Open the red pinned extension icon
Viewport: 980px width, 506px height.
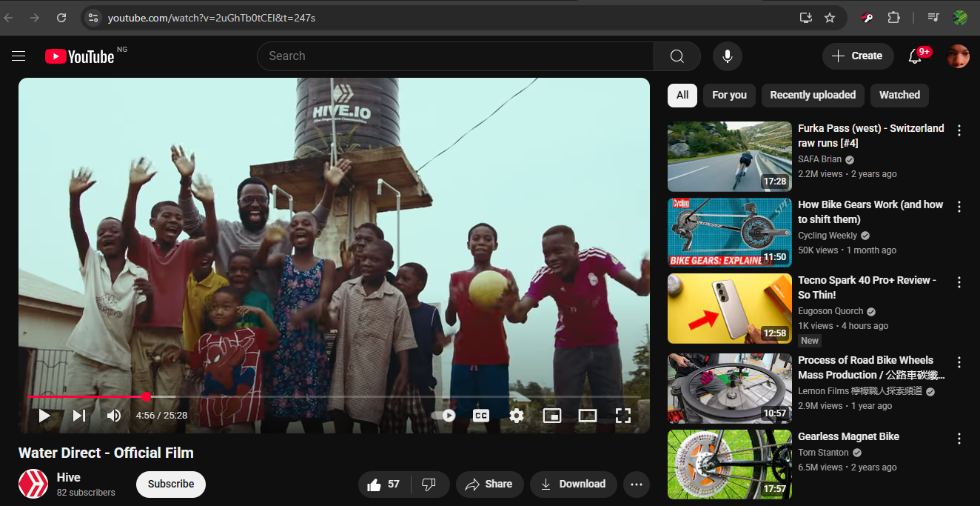point(868,18)
